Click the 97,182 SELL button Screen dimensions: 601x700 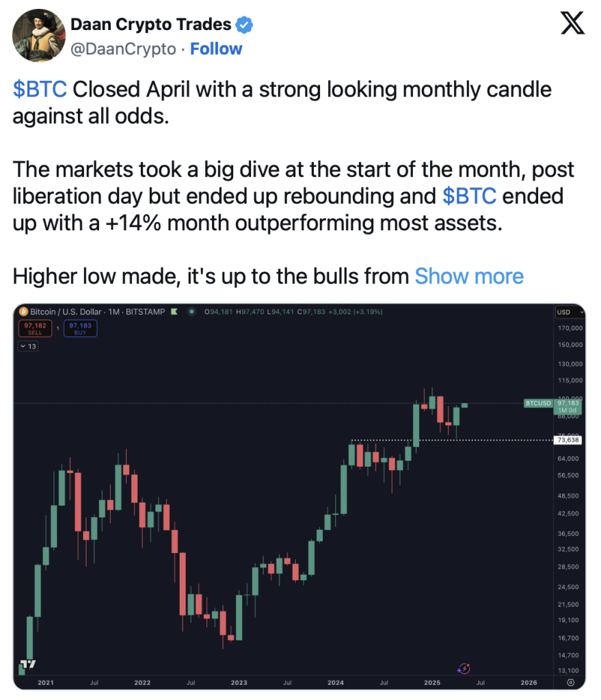(36, 329)
